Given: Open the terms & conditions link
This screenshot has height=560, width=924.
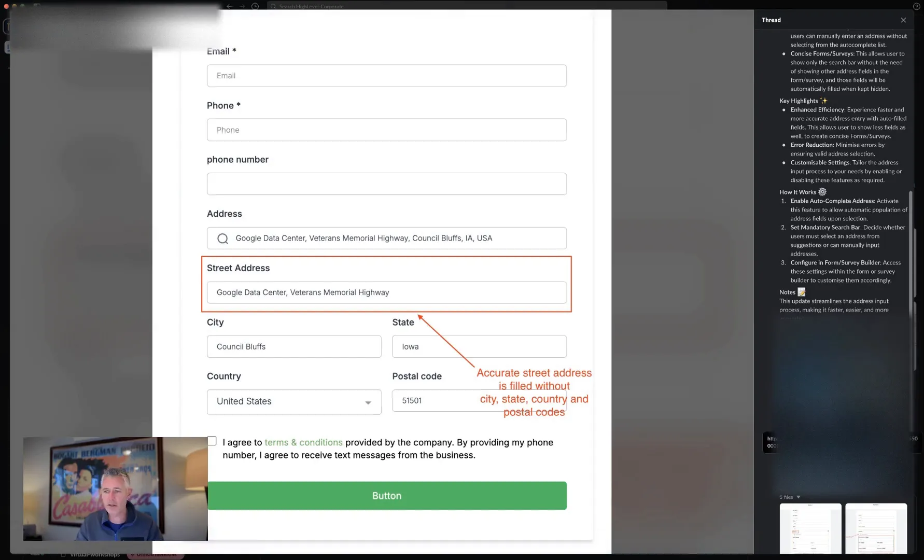Looking at the screenshot, I should tap(303, 442).
